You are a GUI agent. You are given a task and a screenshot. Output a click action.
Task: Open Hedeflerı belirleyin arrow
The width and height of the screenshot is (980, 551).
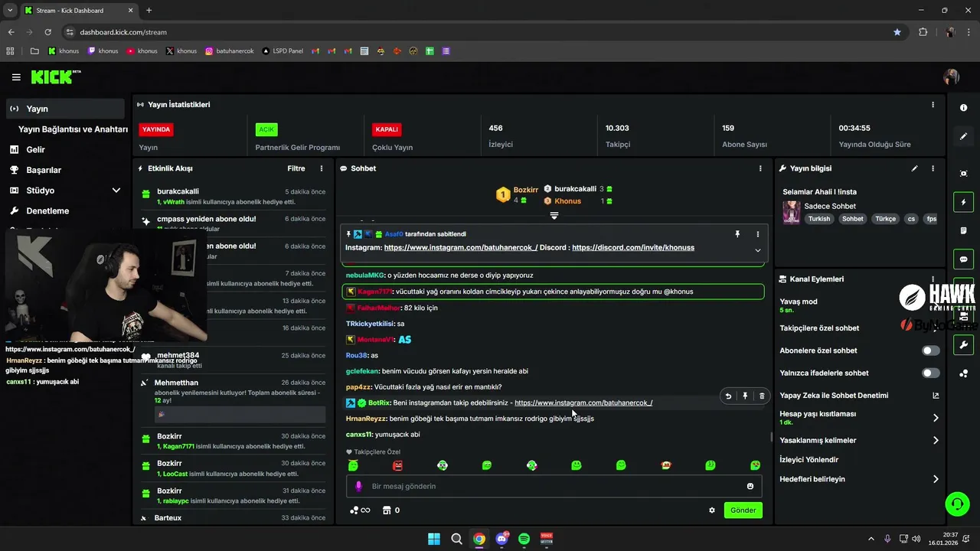tap(936, 479)
